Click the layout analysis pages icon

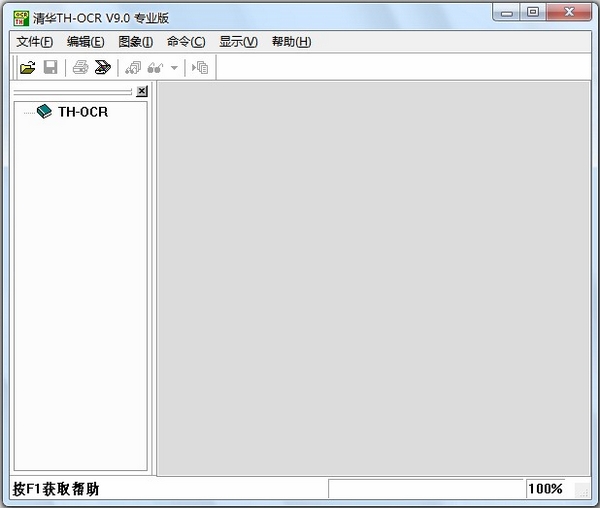pos(133,68)
